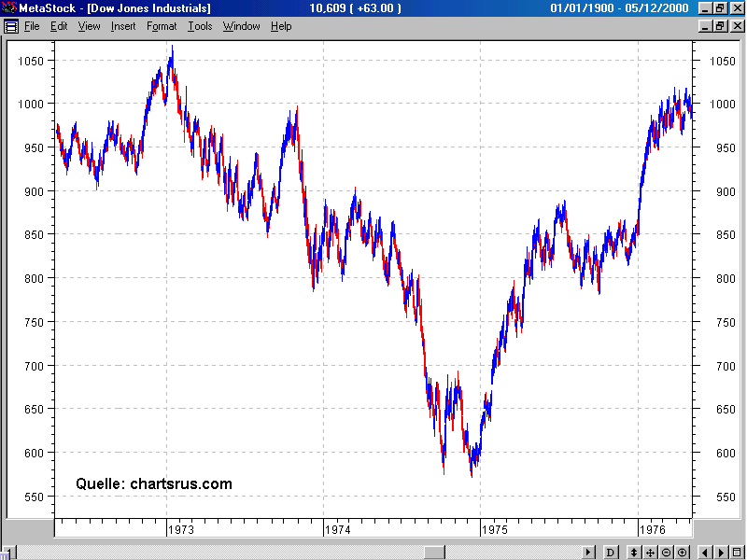Restore the inner chart document window
The width and height of the screenshot is (747, 560).
coord(721,26)
